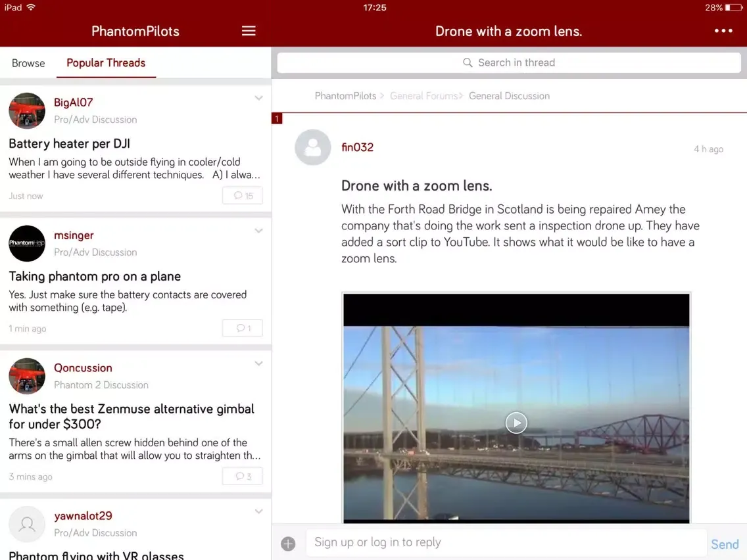Focus the Sign up or log in reply field
747x560 pixels.
pos(506,542)
